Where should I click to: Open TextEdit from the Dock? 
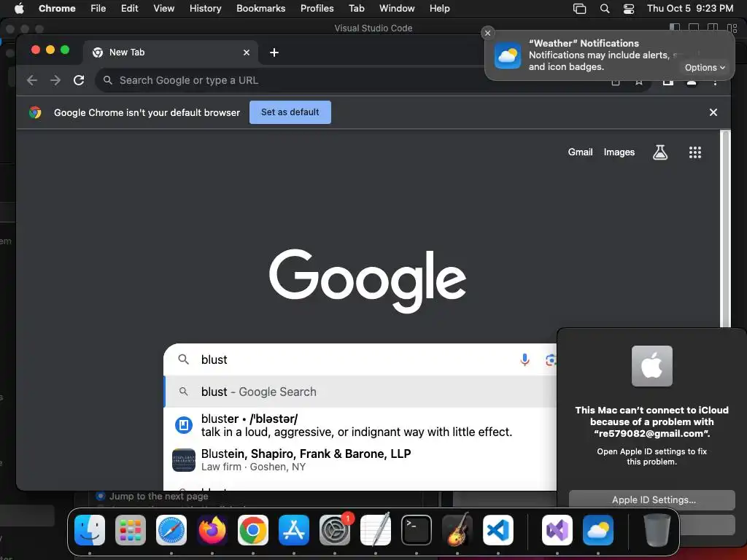(x=376, y=530)
